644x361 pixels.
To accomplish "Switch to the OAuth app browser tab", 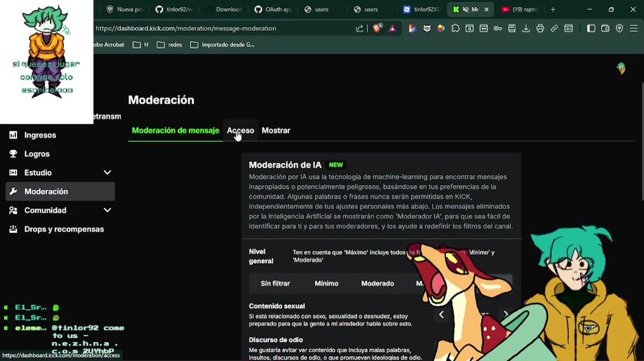I will pos(274,10).
